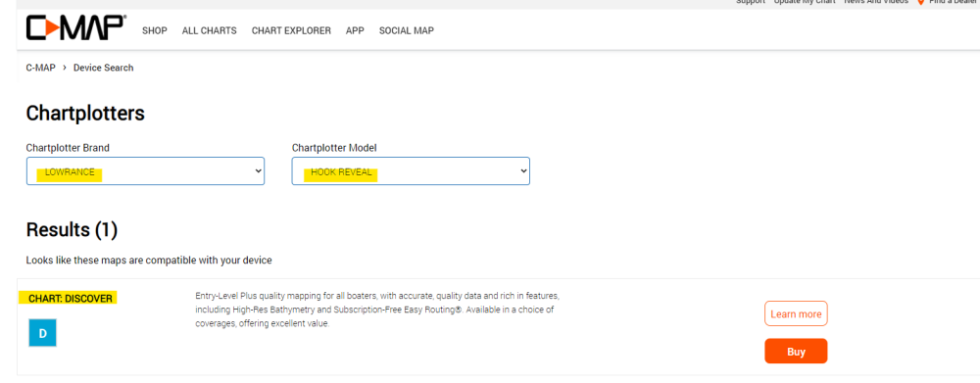980x383 pixels.
Task: Click the C-MAP breadcrumb link
Action: click(x=40, y=68)
